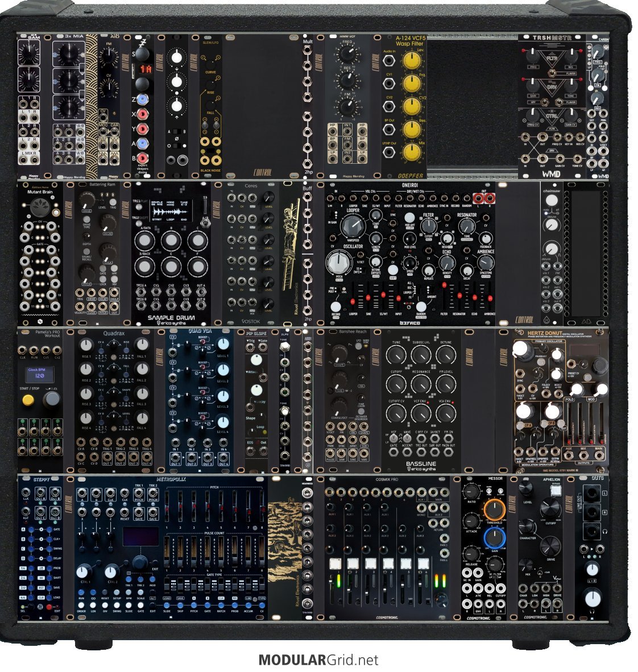Turn the Frq. knob on the Wasp Filter
This screenshot has width=638, height=672.
pyautogui.click(x=412, y=84)
